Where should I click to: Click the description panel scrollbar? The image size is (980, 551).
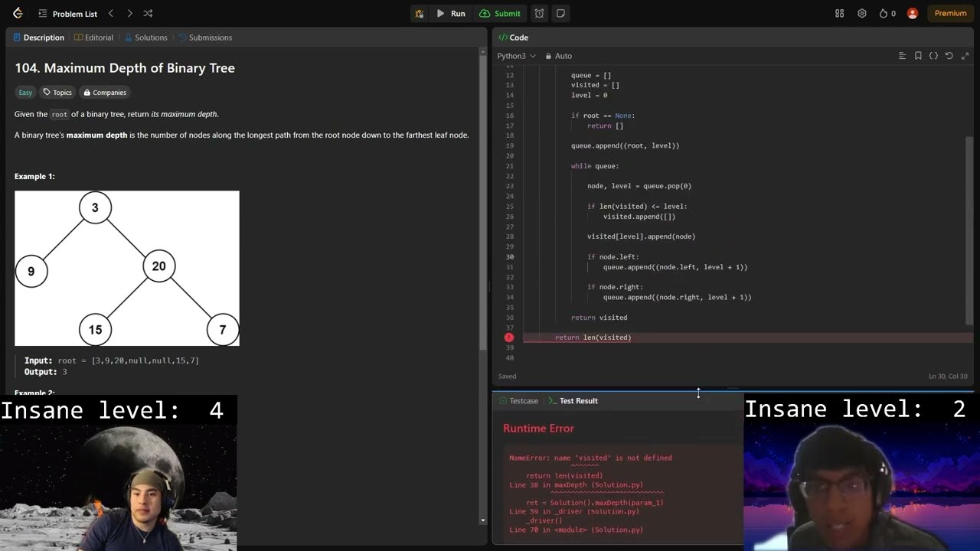coord(482,201)
